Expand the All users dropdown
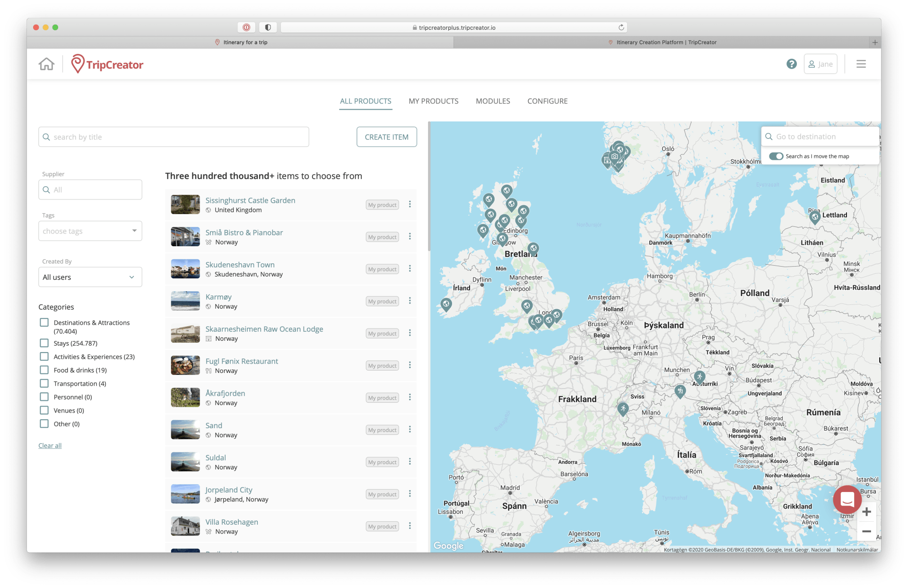The width and height of the screenshot is (908, 588). [x=90, y=277]
